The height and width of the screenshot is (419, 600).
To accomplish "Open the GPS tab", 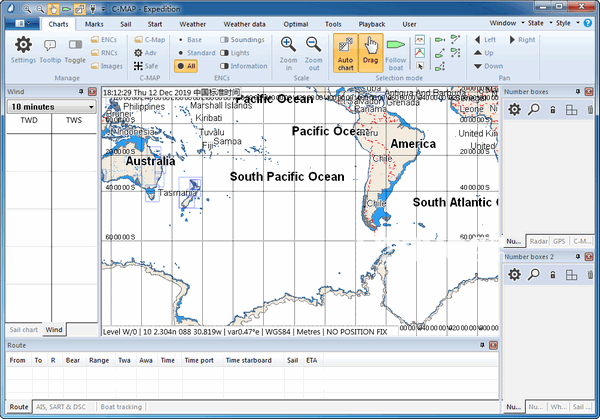I will click(x=559, y=241).
